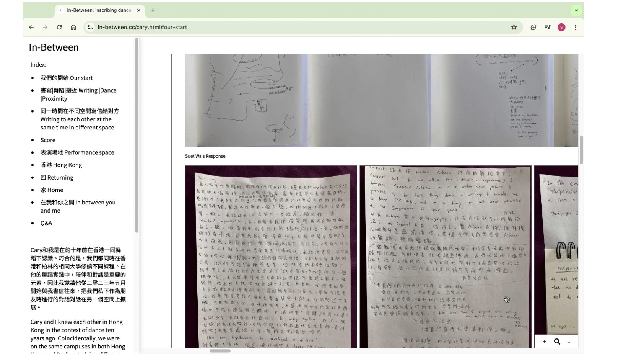The image size is (644, 363).
Task: Open the site information icon in address bar
Action: (90, 27)
